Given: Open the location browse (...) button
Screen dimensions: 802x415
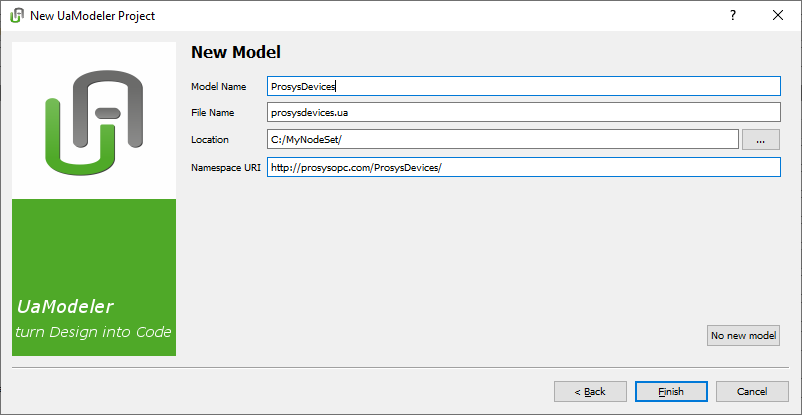Looking at the screenshot, I should coord(761,139).
